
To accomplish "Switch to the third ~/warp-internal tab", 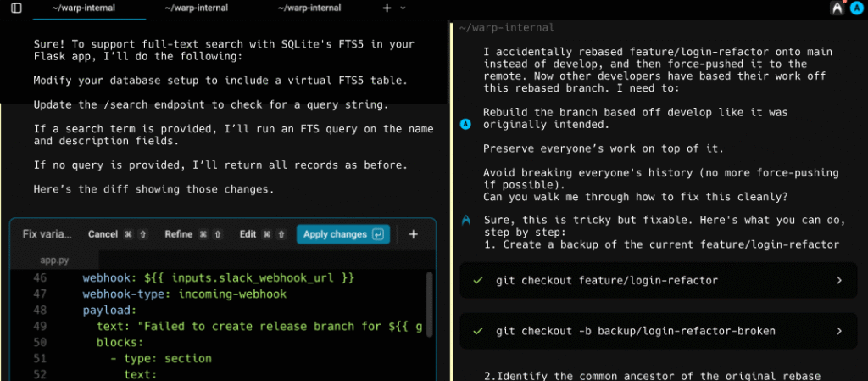I will [309, 8].
